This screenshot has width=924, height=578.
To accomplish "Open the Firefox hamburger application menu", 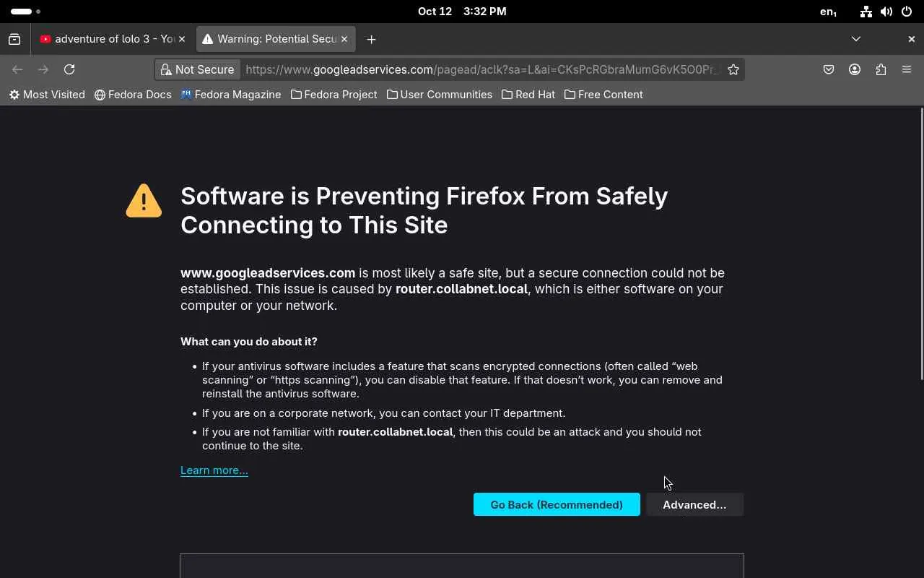I will pos(907,69).
